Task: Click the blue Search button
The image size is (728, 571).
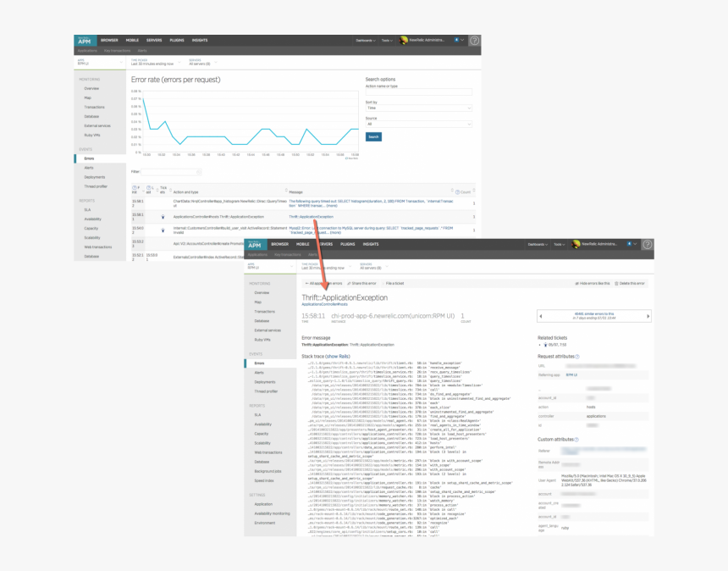Action: click(374, 137)
